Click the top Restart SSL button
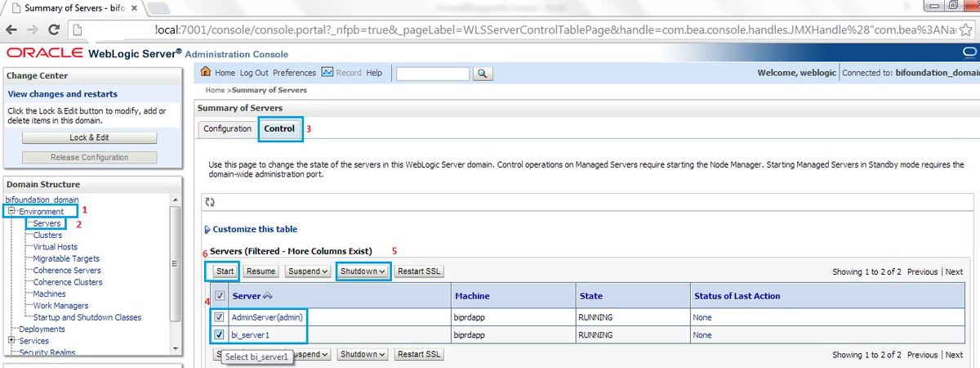The height and width of the screenshot is (368, 980). [x=420, y=271]
